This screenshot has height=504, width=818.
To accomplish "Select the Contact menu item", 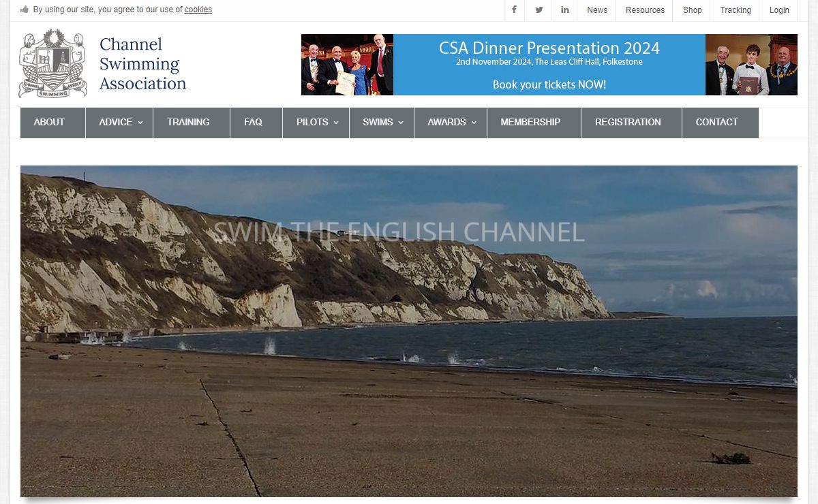I will [716, 123].
